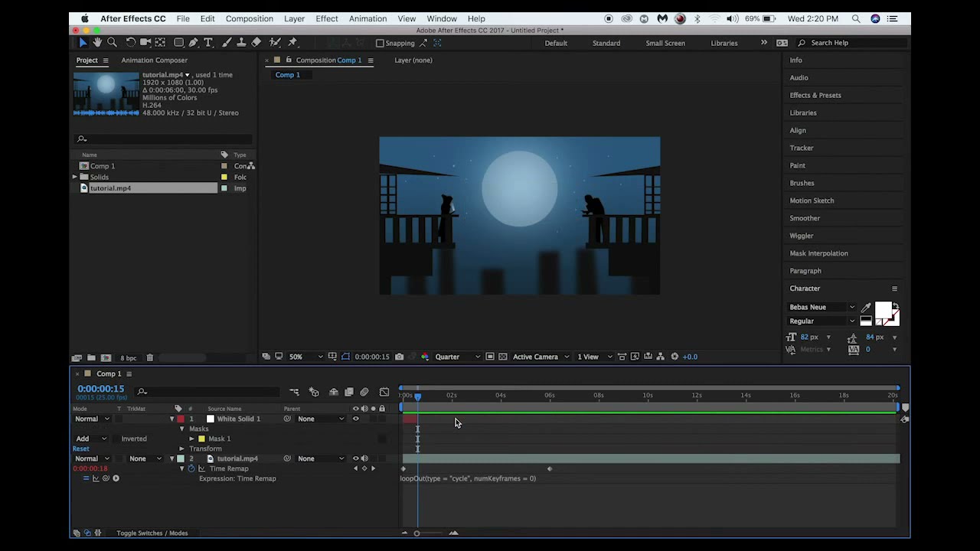Select the Zoom magnifier tool

pyautogui.click(x=112, y=43)
